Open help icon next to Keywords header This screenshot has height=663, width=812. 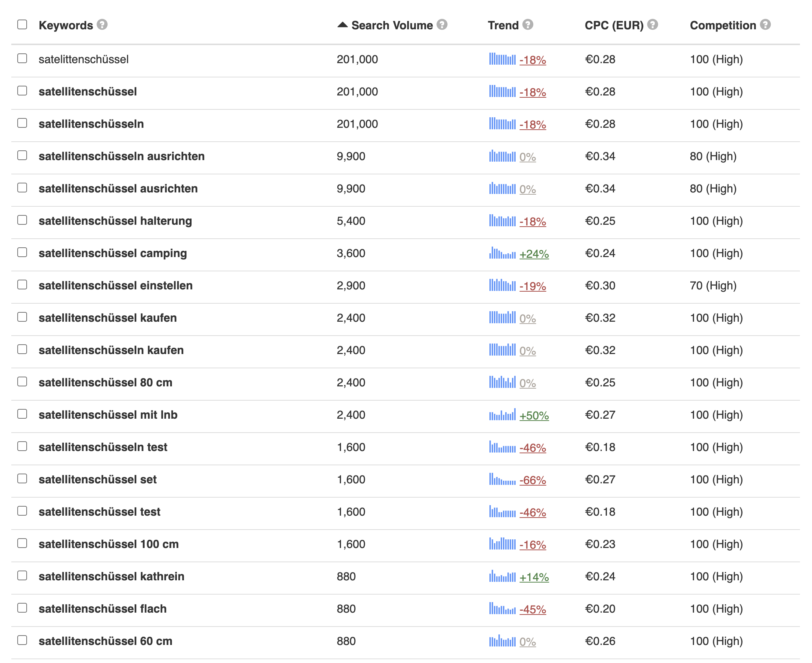pos(102,25)
